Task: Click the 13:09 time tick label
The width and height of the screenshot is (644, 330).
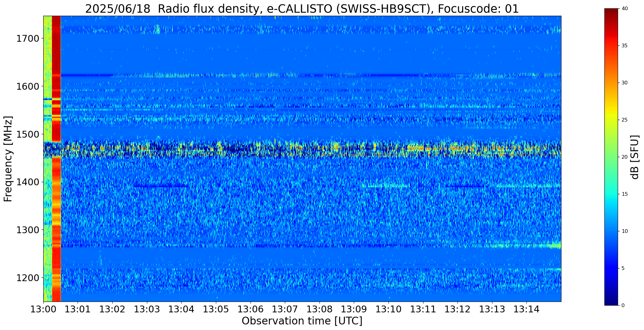Action: click(354, 309)
